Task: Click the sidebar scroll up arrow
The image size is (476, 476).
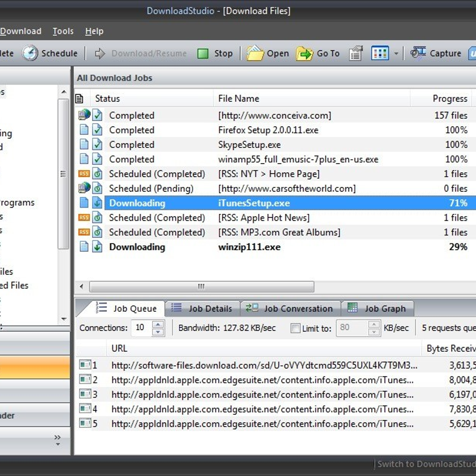Action: coord(64,92)
